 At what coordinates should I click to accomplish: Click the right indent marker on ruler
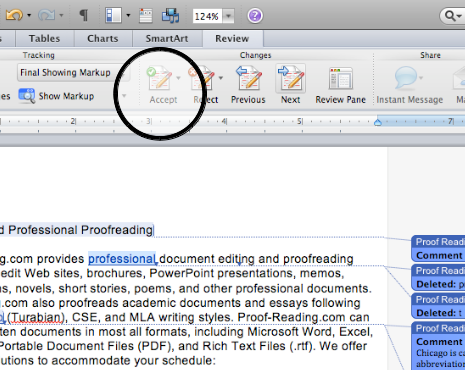coord(378,122)
